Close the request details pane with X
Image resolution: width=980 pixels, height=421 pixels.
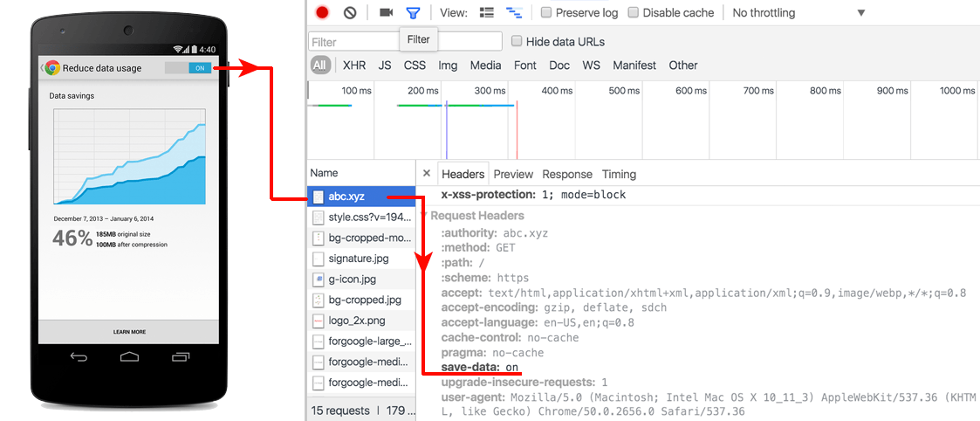[x=426, y=173]
